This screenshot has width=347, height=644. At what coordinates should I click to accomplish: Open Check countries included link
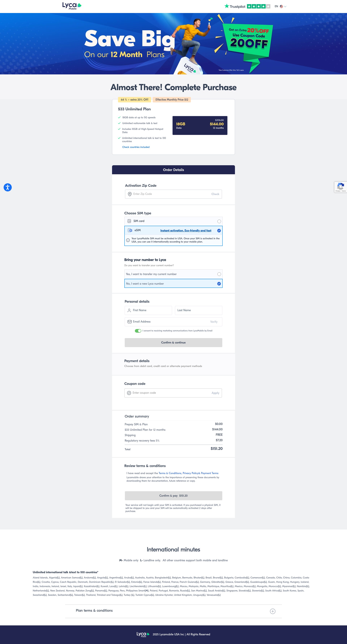[x=136, y=147]
